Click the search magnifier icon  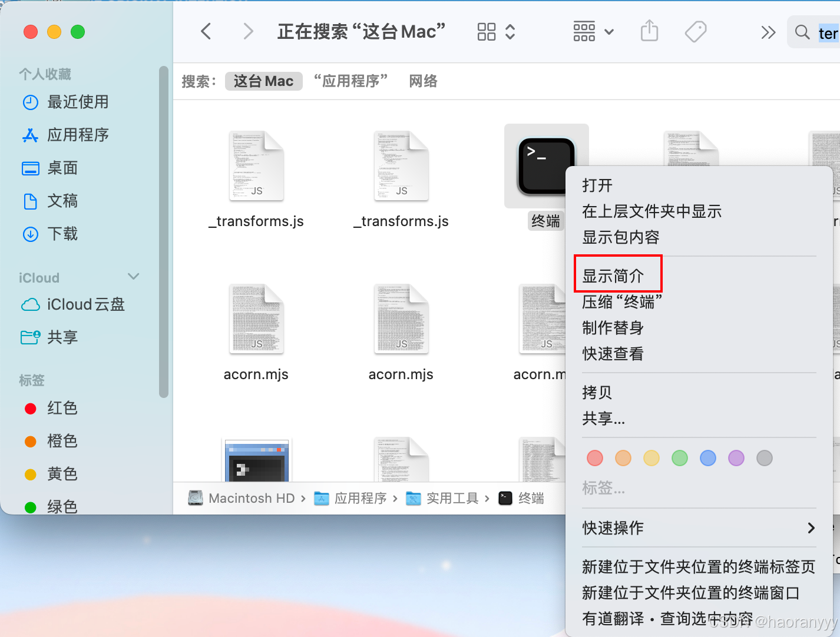802,32
